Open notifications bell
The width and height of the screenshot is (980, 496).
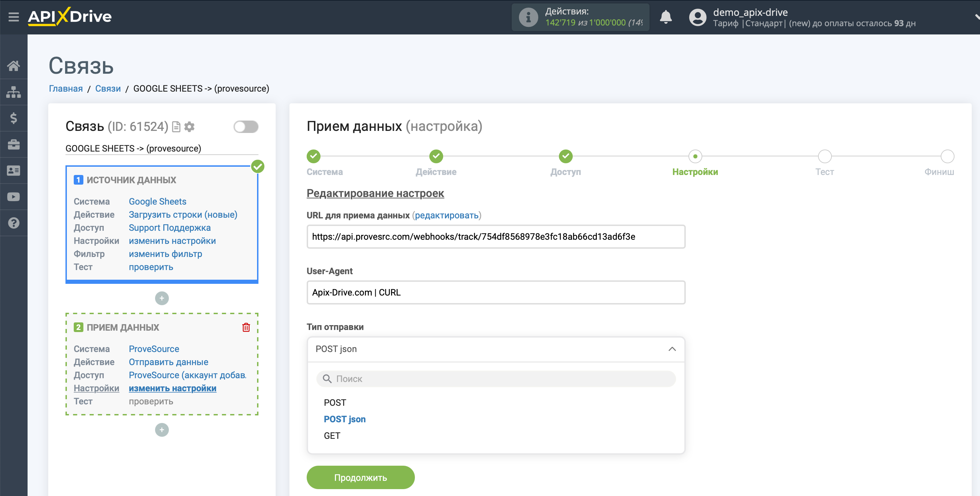665,17
